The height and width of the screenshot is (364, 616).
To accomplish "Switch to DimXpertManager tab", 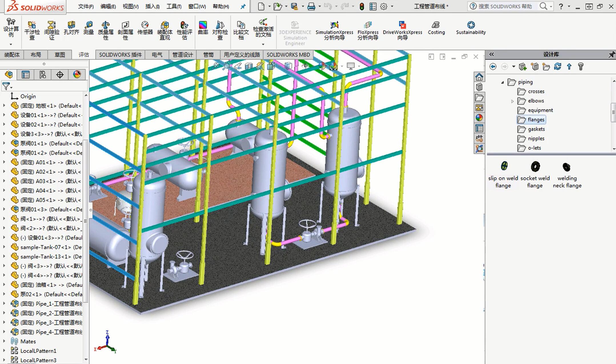I will (60, 75).
